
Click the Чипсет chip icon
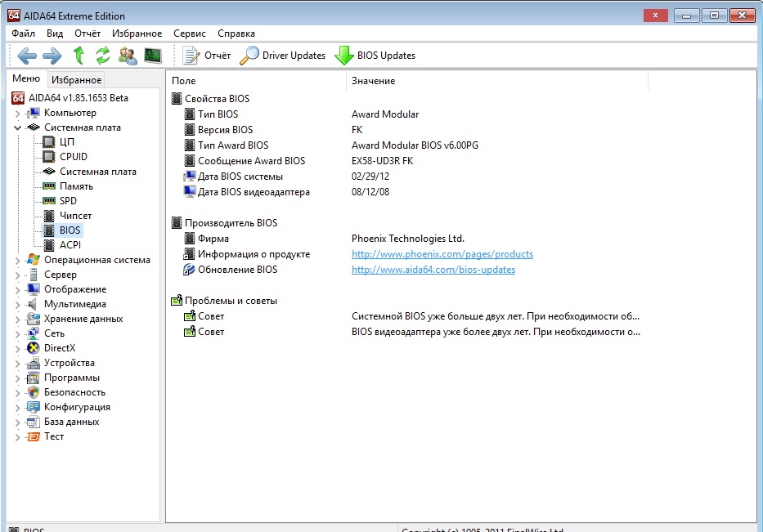[49, 216]
